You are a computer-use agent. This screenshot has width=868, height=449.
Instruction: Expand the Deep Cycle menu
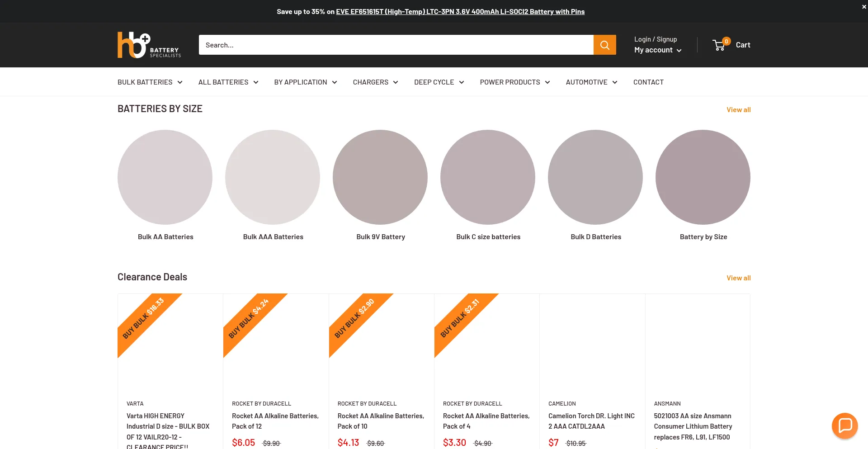click(439, 82)
